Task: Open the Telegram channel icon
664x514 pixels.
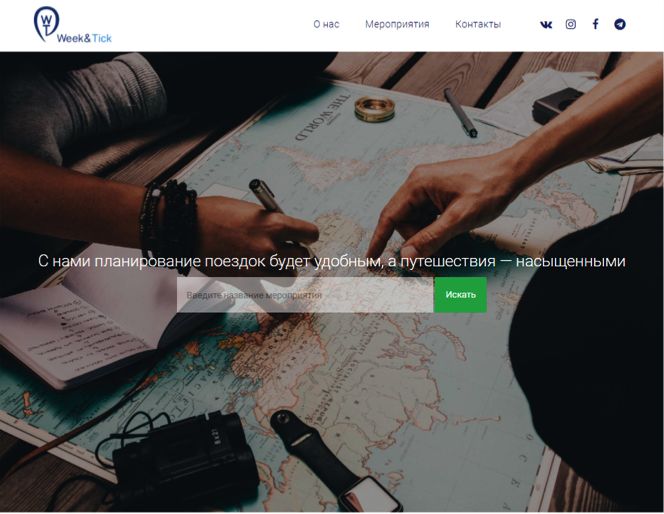Action: 620,24
